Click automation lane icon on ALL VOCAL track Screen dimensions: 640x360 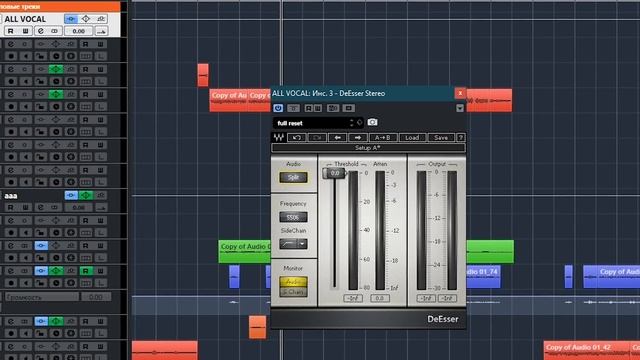point(101,31)
